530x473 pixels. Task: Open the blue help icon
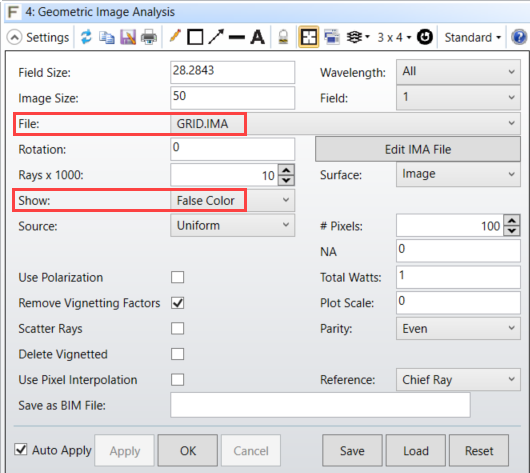pyautogui.click(x=519, y=37)
